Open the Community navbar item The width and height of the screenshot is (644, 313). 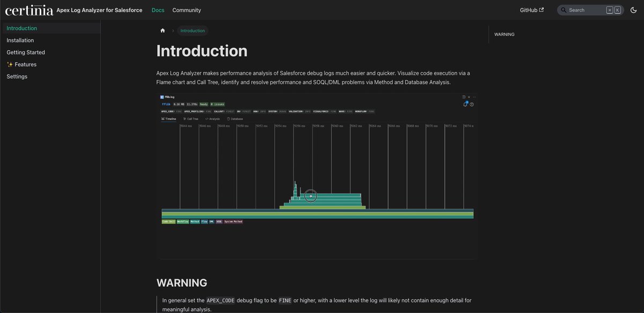[187, 10]
